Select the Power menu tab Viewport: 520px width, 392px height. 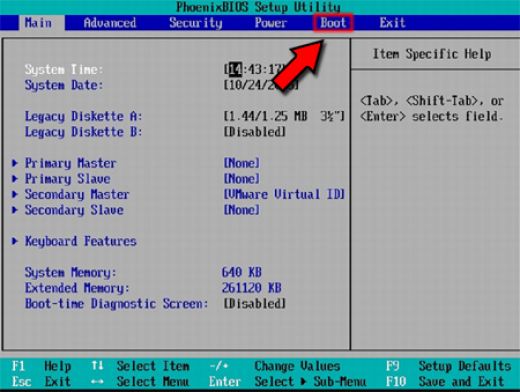(271, 23)
